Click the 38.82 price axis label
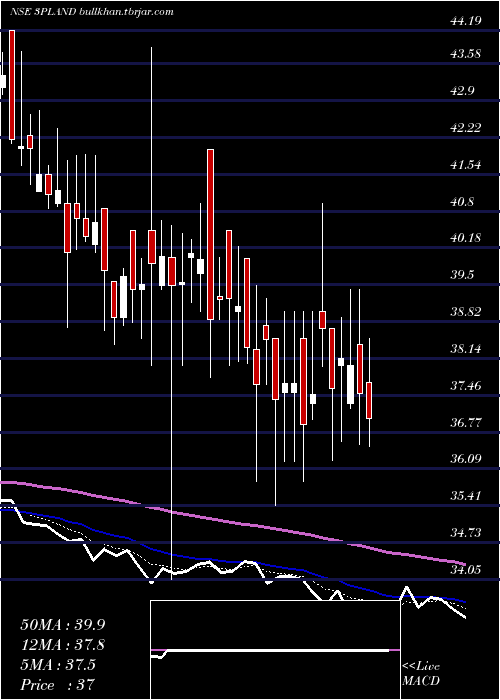This screenshot has width=500, height=700. tap(466, 311)
